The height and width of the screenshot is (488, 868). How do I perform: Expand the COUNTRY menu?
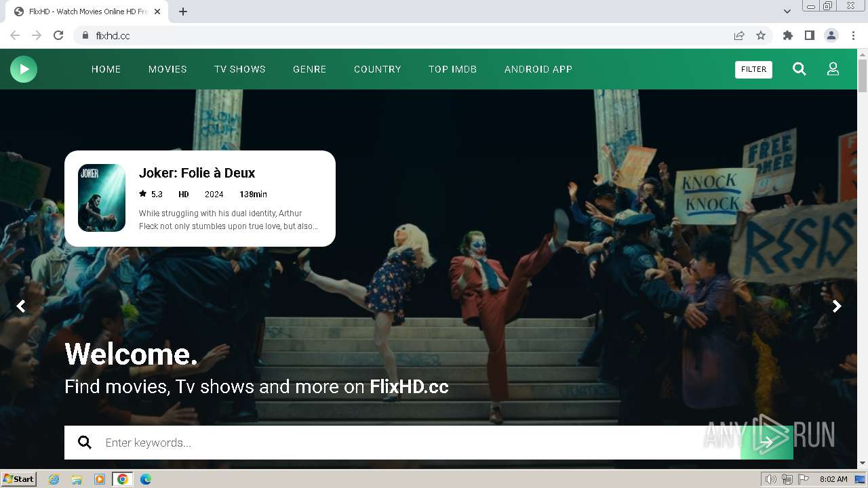coord(378,69)
